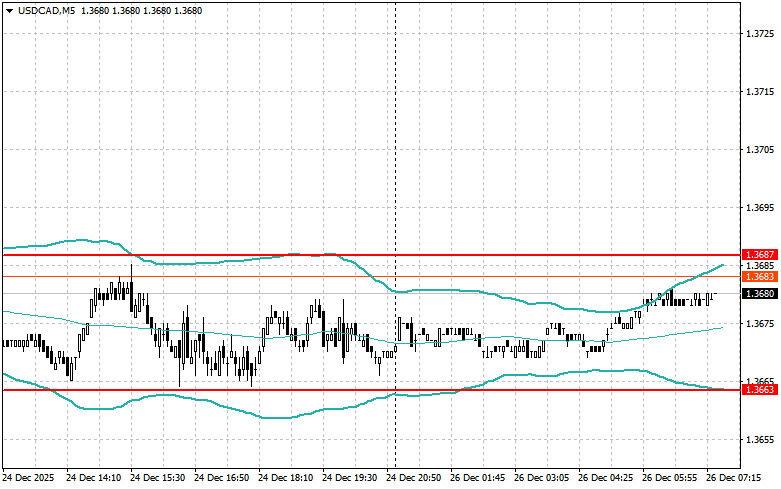Screen dimensions: 781x489
Task: Click the 1.3695 price scale value
Action: coord(760,208)
